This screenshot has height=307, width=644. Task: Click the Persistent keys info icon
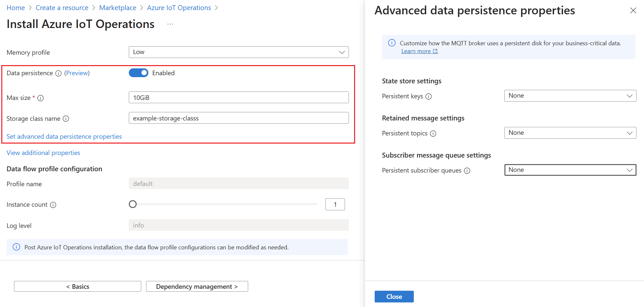coord(429,96)
